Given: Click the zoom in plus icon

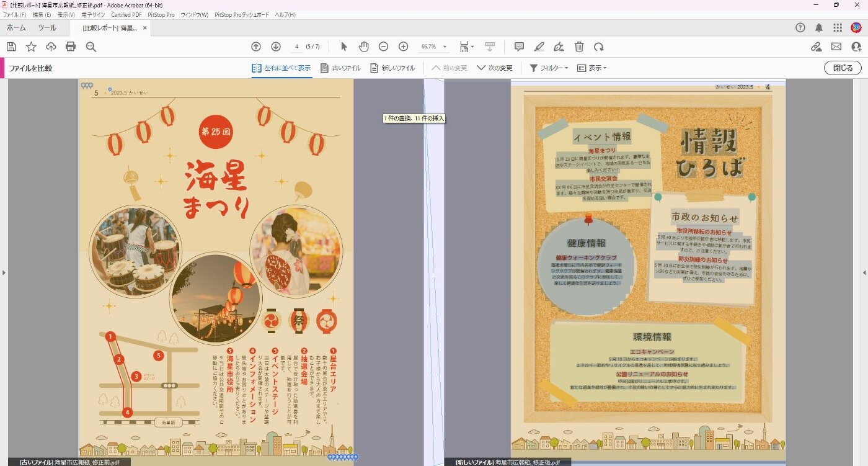Looking at the screenshot, I should point(403,47).
